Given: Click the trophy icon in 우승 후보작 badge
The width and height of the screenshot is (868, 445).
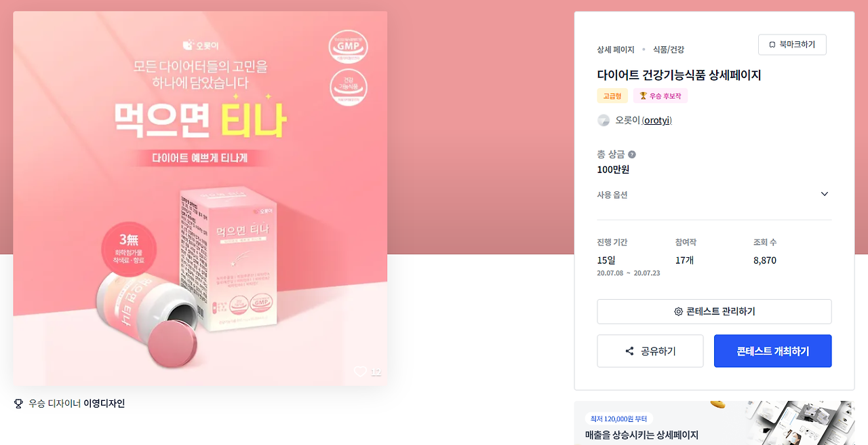Looking at the screenshot, I should pos(644,96).
